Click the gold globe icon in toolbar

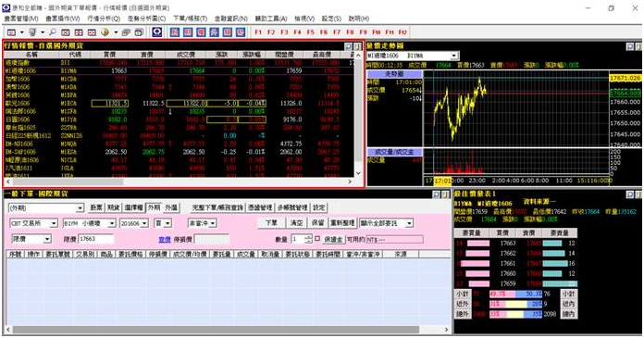105,32
